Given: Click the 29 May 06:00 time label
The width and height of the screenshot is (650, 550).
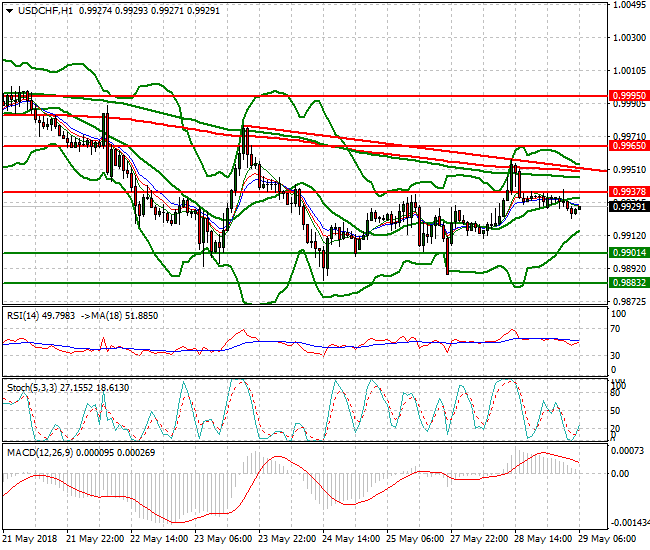Looking at the screenshot, I should click(x=607, y=539).
